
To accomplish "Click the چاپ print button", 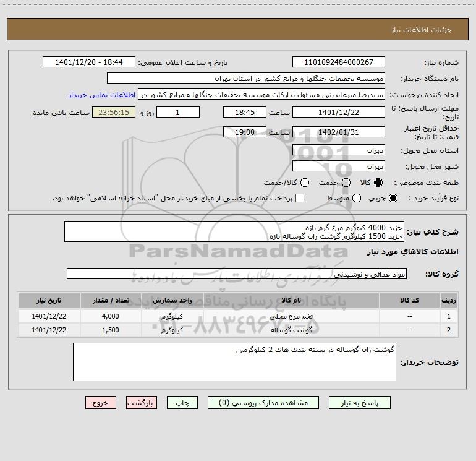I will (182, 403).
